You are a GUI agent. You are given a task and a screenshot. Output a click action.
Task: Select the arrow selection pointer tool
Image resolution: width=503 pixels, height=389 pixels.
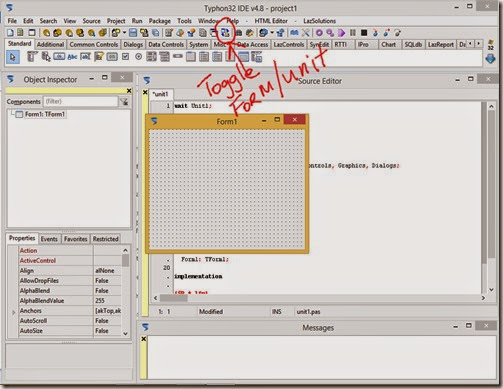click(x=12, y=57)
